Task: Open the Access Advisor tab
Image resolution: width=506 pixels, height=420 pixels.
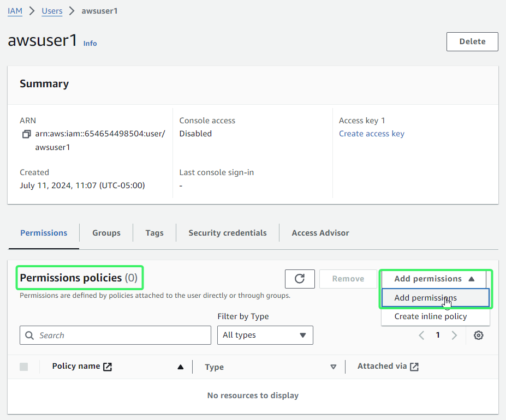Action: click(320, 233)
